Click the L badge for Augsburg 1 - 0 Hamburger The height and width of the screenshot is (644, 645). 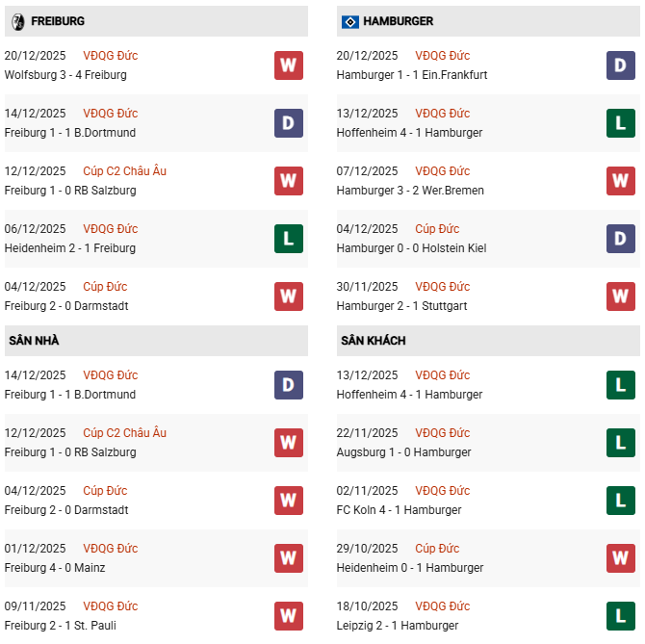point(621,443)
